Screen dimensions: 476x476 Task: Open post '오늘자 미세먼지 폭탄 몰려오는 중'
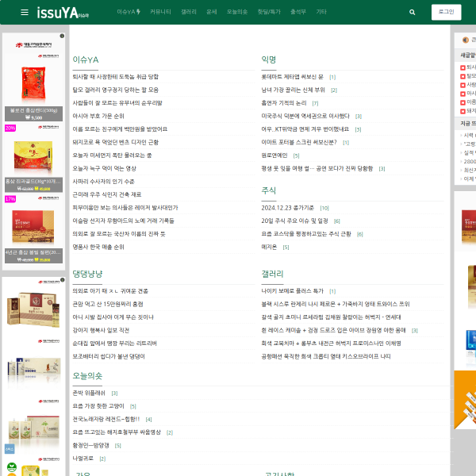point(112,155)
